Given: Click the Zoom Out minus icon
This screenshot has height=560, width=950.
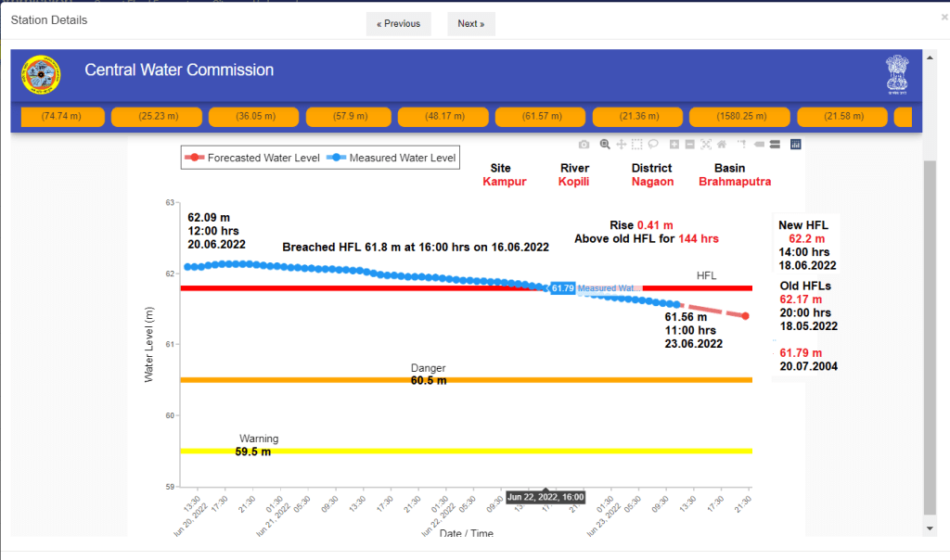Looking at the screenshot, I should (x=690, y=145).
